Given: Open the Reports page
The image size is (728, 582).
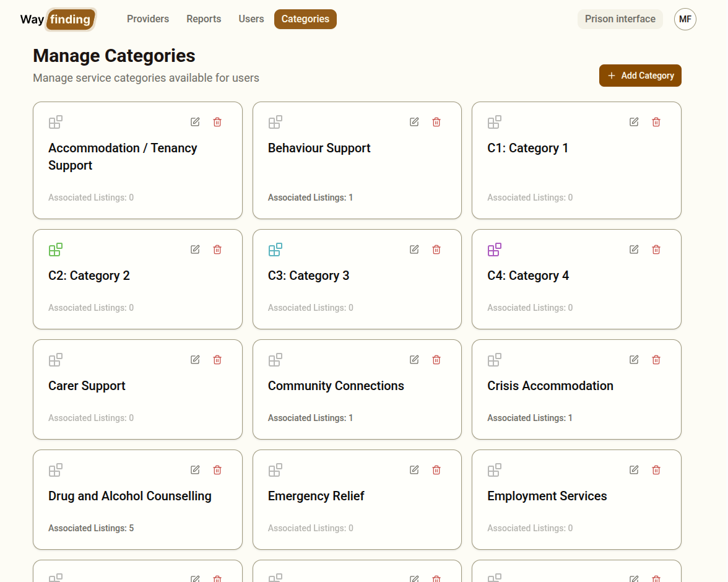Looking at the screenshot, I should [204, 19].
